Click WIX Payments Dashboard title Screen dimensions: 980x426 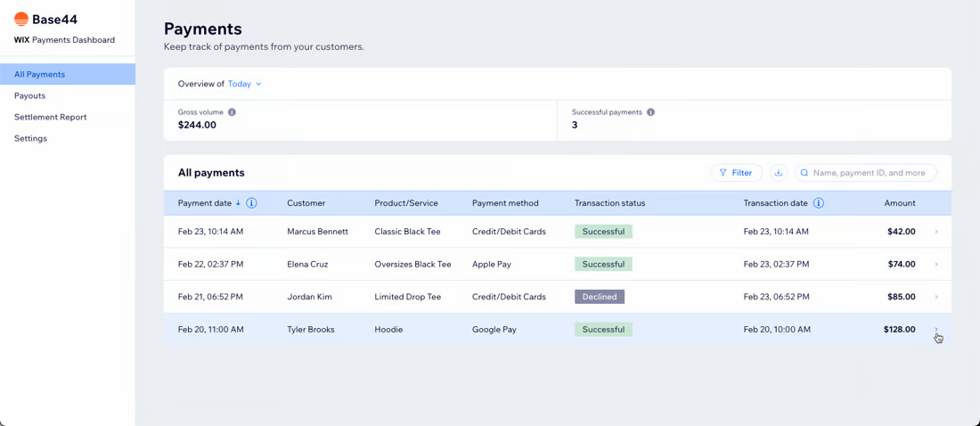[x=64, y=40]
